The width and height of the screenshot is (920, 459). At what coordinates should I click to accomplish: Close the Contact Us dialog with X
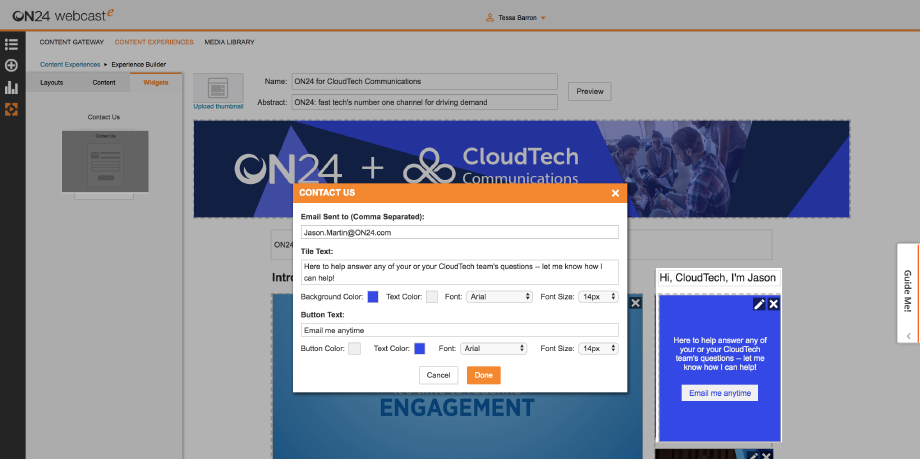tap(615, 193)
